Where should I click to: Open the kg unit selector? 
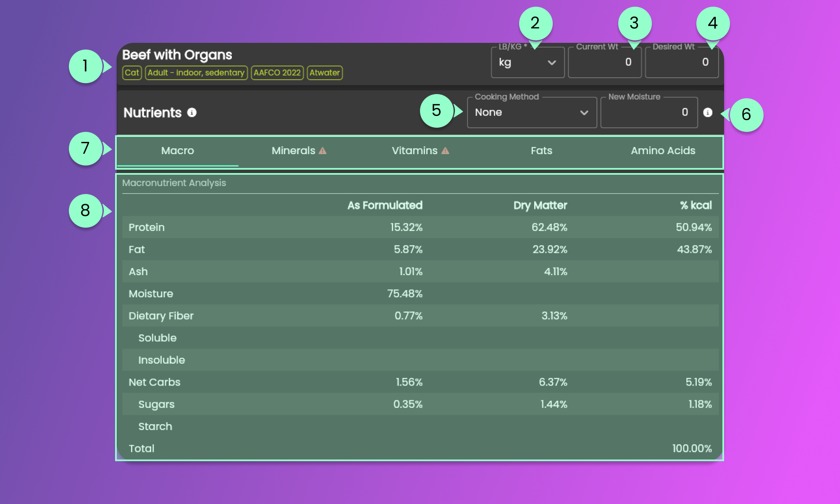tap(521, 63)
